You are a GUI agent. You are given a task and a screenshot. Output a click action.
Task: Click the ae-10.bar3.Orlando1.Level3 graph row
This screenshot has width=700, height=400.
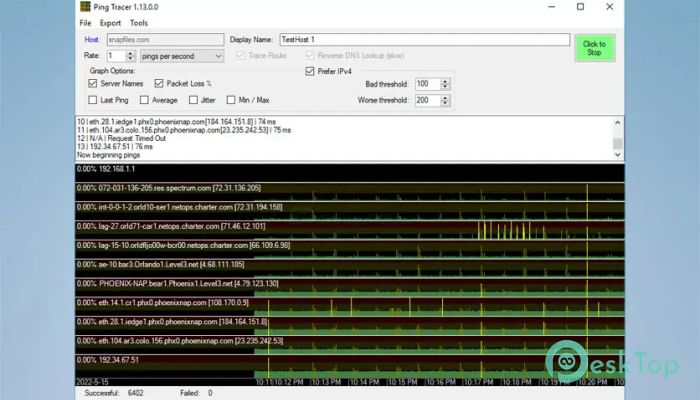[350, 268]
